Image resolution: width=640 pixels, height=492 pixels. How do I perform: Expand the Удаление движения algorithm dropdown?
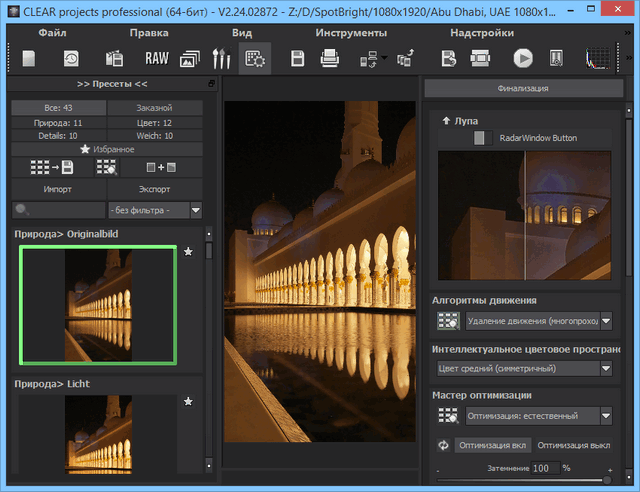(x=606, y=321)
